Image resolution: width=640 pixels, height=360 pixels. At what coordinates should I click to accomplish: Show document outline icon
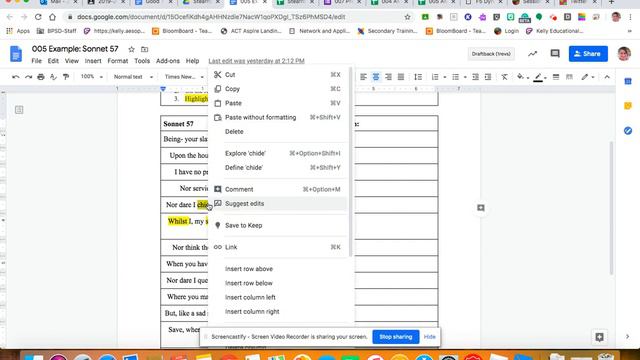point(19,110)
